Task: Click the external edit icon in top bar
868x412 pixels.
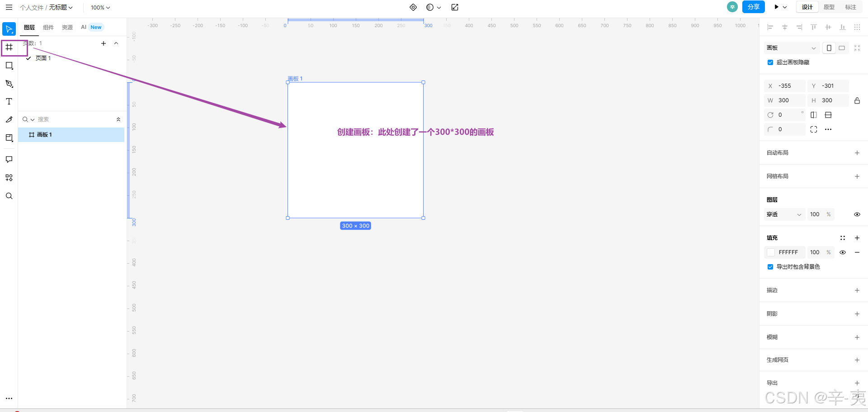Action: pyautogui.click(x=455, y=7)
